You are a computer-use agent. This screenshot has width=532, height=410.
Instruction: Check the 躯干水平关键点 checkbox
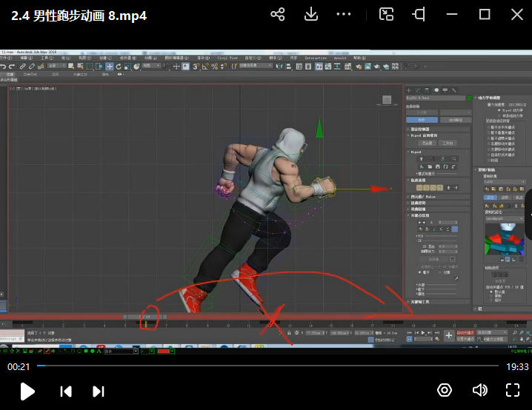click(x=490, y=126)
